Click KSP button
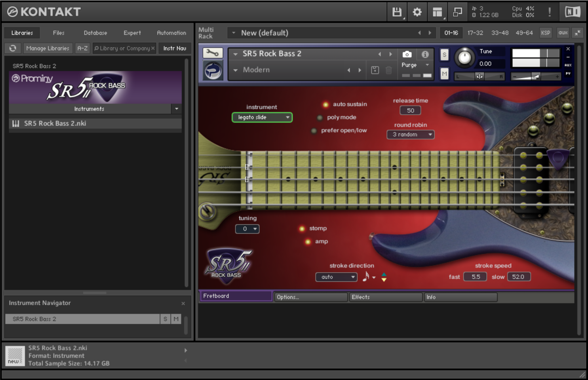The width and height of the screenshot is (588, 380). (546, 33)
